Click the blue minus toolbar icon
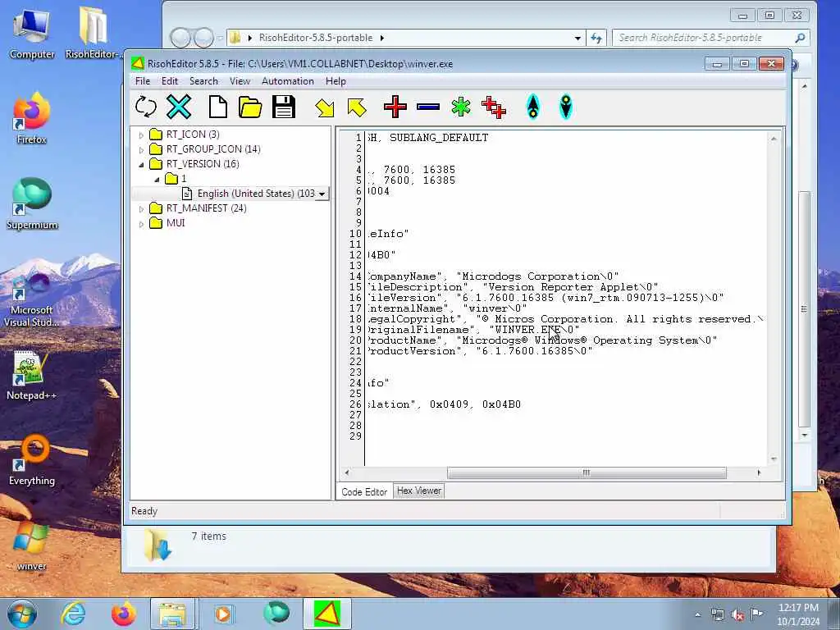Viewport: 840px width, 630px height. [x=428, y=107]
